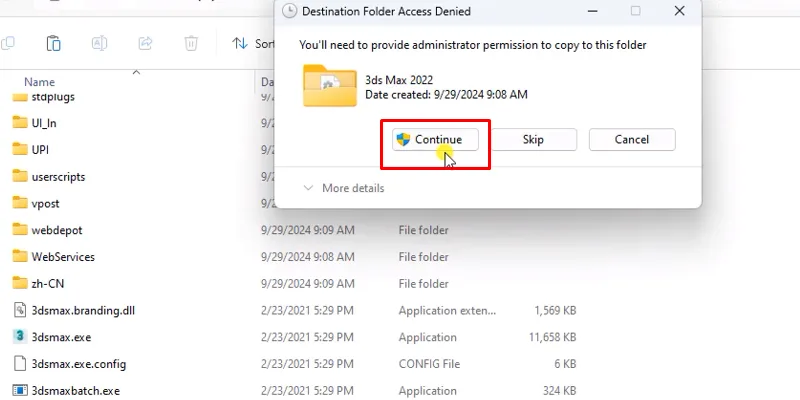800x400 pixels.
Task: Close the Access Denied dialog
Action: [x=680, y=11]
